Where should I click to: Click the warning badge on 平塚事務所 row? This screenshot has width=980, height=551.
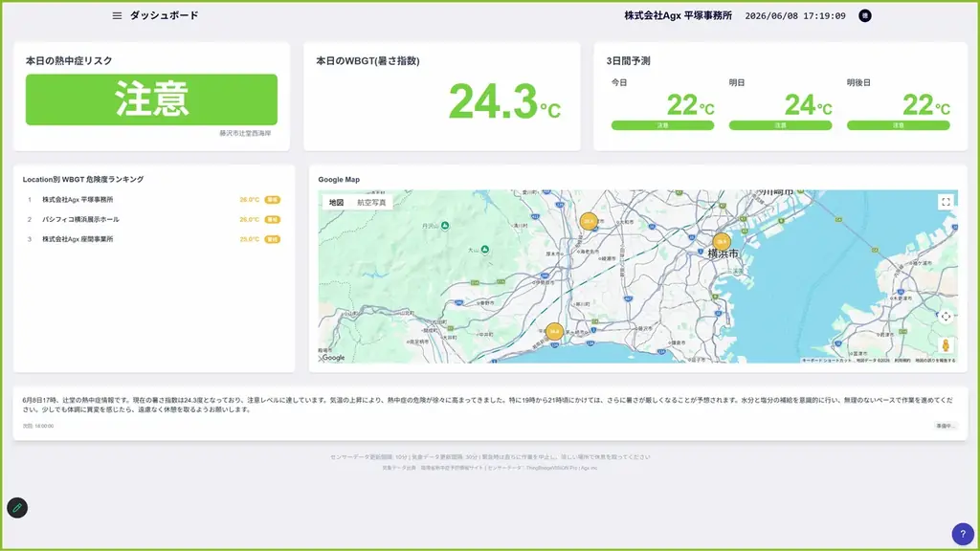(273, 200)
